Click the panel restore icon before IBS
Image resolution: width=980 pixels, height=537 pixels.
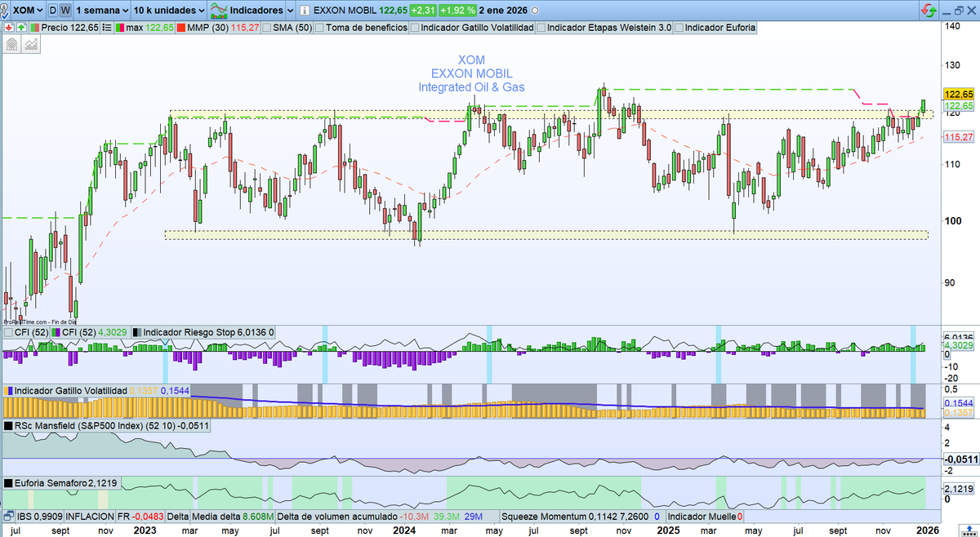coord(8,517)
